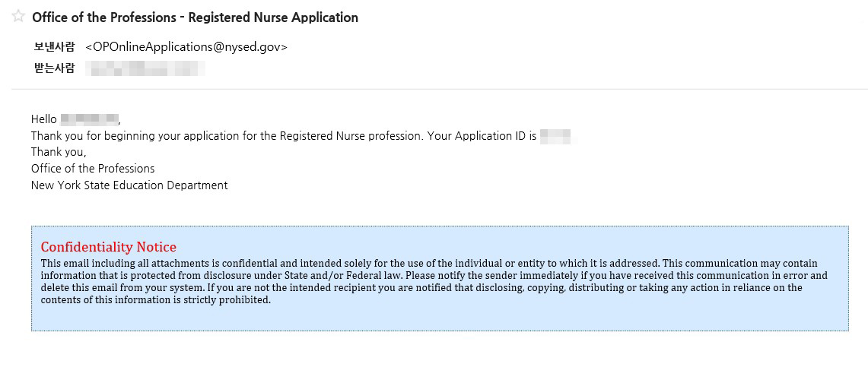Select the 받는사람 recipient label
The width and height of the screenshot is (868, 383).
pos(54,68)
